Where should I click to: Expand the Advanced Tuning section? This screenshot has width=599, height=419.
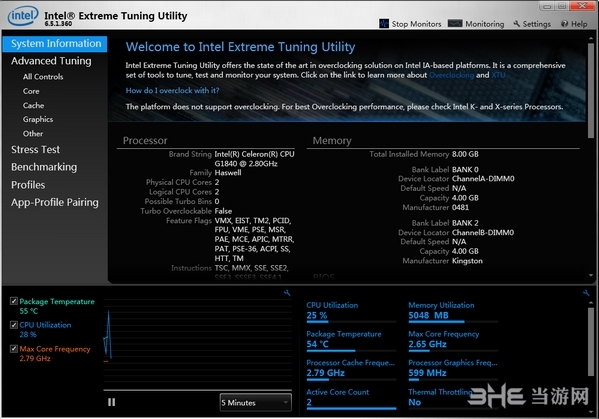coord(51,61)
